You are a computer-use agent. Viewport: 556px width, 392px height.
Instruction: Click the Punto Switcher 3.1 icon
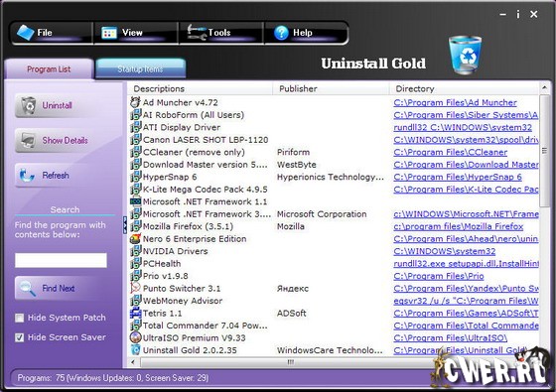coord(135,288)
